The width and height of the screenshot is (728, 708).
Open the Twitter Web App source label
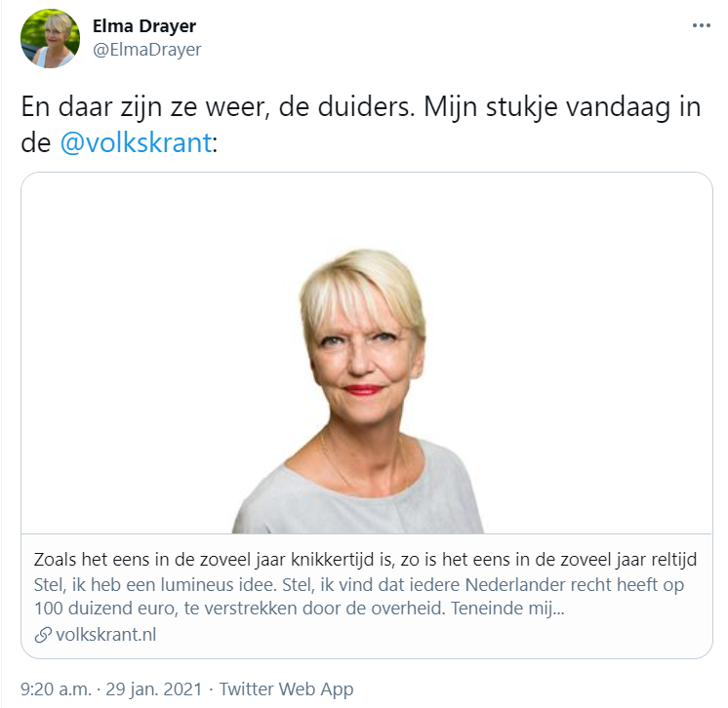tap(286, 688)
